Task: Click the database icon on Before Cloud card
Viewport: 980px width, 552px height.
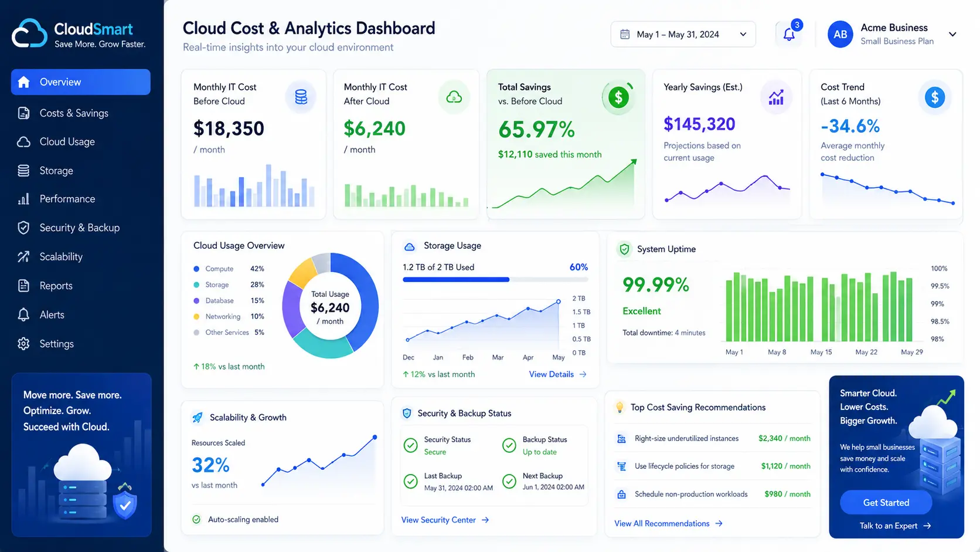Action: (301, 97)
